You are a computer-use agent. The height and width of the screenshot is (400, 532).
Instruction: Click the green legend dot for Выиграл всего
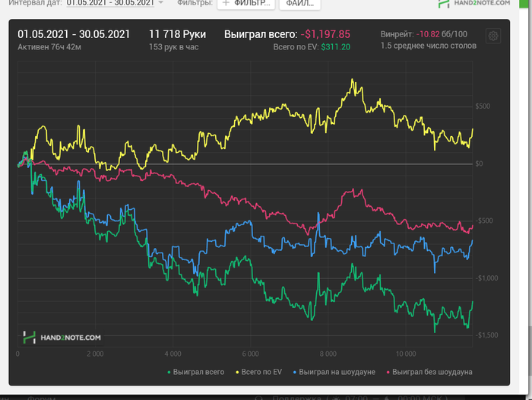point(169,373)
